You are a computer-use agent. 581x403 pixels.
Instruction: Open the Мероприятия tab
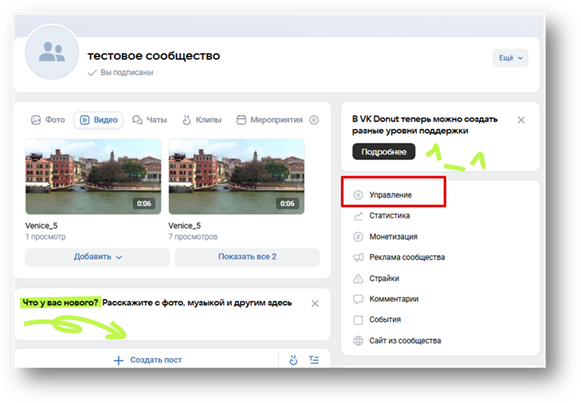tap(269, 120)
